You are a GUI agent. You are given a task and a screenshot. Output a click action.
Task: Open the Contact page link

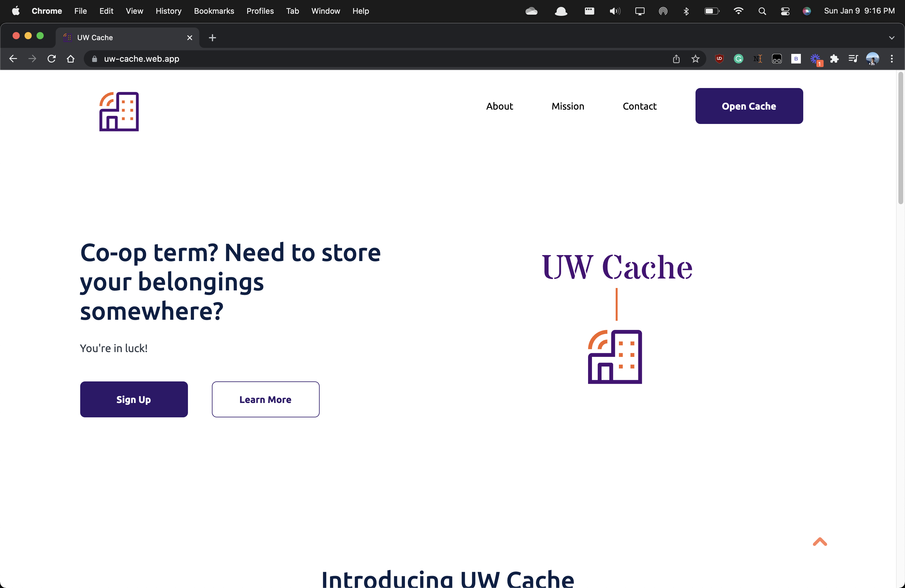pyautogui.click(x=639, y=106)
